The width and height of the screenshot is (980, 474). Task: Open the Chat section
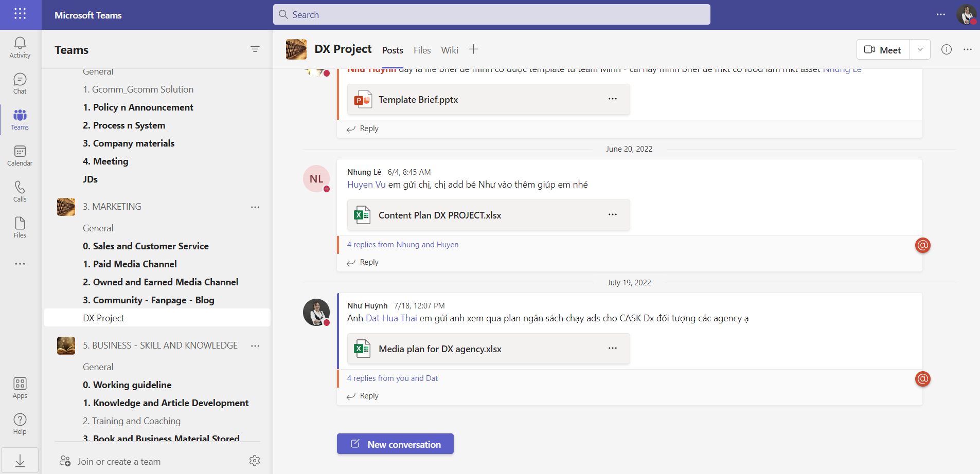[x=20, y=83]
